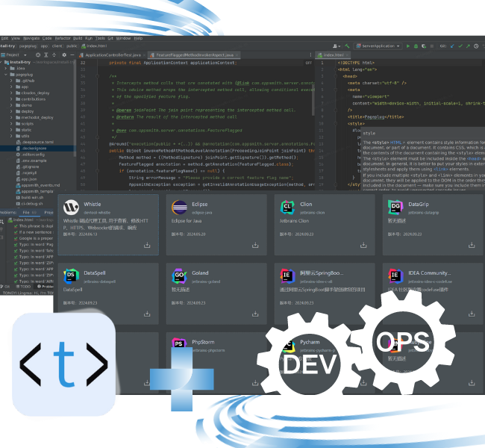
Task: Click the DataGrip product icon
Action: click(395, 207)
